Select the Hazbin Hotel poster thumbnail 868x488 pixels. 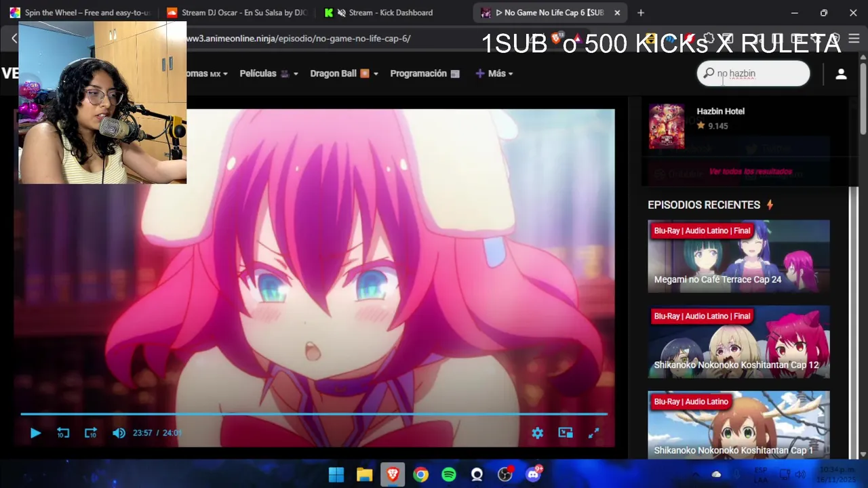666,126
